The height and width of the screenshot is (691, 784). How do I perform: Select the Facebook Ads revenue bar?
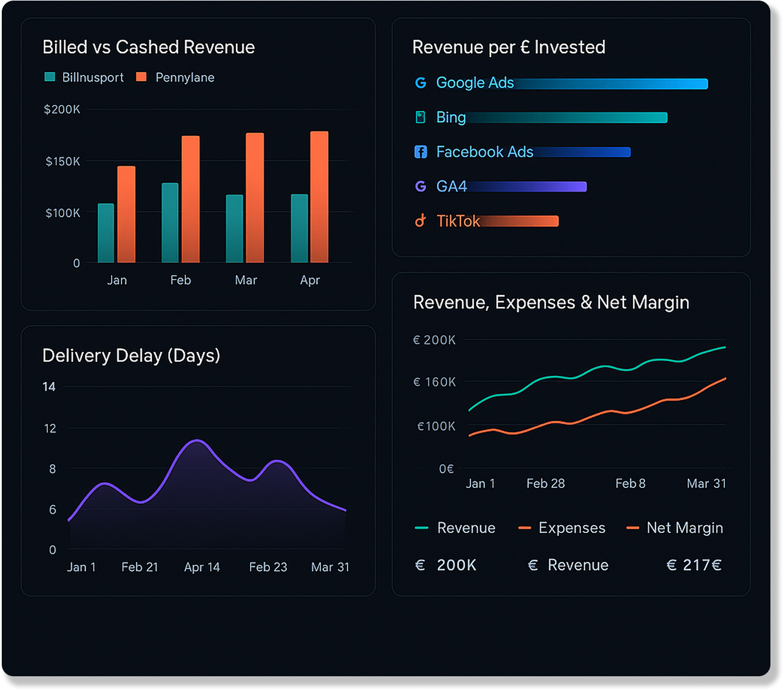(x=582, y=152)
